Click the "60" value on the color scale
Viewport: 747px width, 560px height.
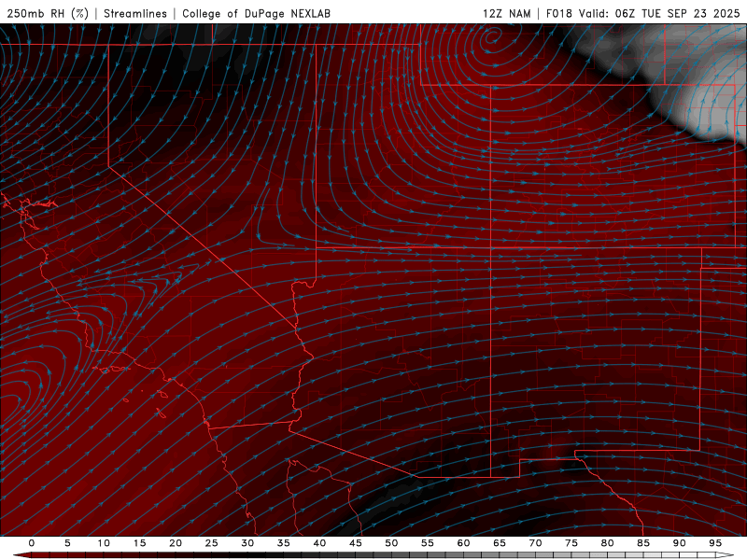pos(463,543)
